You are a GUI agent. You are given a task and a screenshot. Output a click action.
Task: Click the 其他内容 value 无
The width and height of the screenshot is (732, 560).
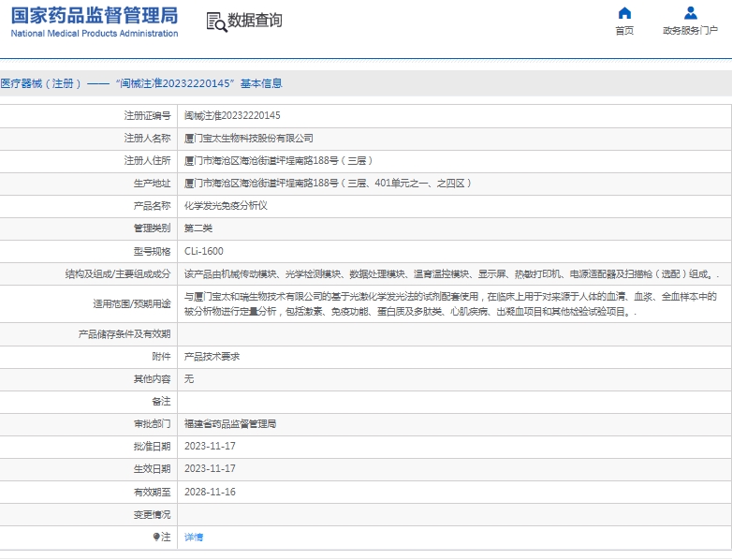(x=189, y=378)
